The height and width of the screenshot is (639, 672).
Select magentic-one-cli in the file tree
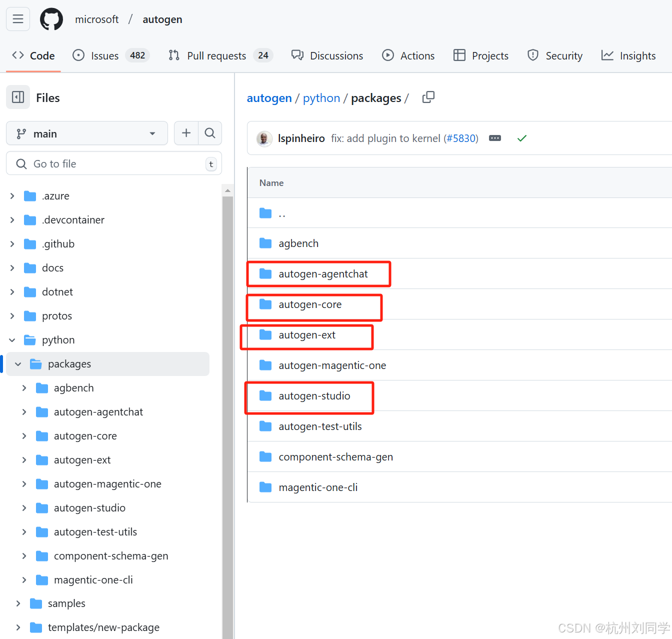(x=93, y=580)
